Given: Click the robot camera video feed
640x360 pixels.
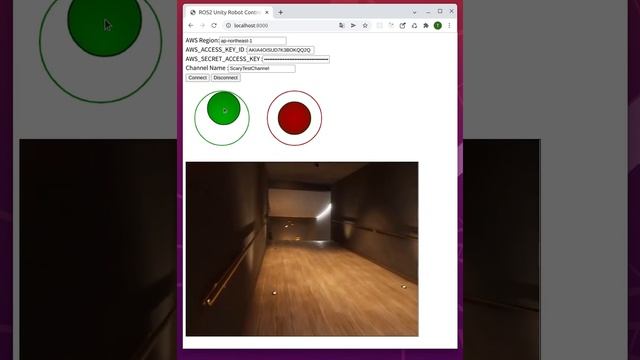Looking at the screenshot, I should pyautogui.click(x=302, y=249).
